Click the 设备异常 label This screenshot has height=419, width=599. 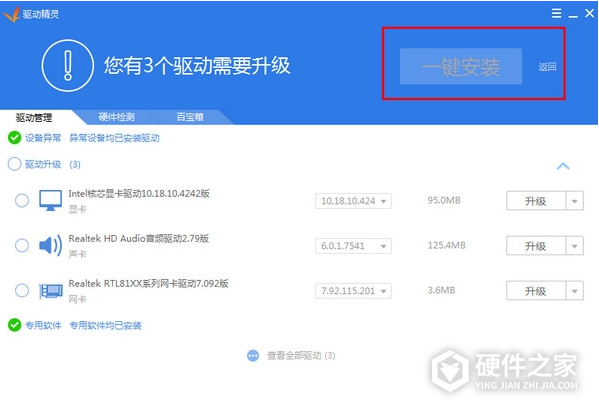(43, 138)
